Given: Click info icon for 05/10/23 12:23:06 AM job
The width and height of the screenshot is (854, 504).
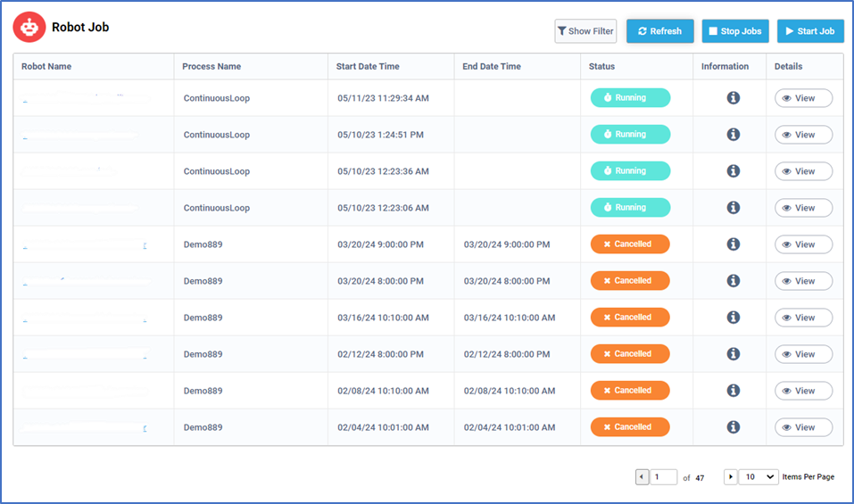Looking at the screenshot, I should pyautogui.click(x=733, y=208).
